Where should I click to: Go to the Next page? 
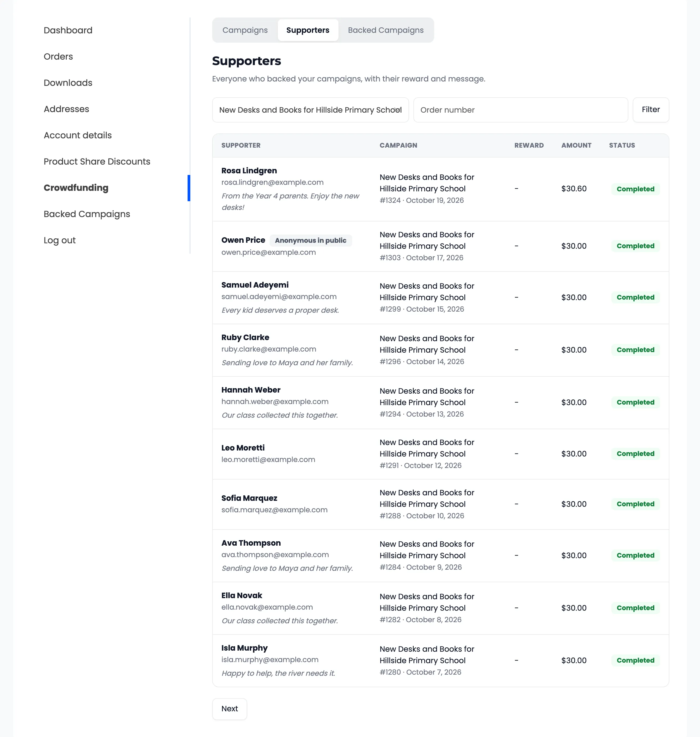click(x=229, y=709)
